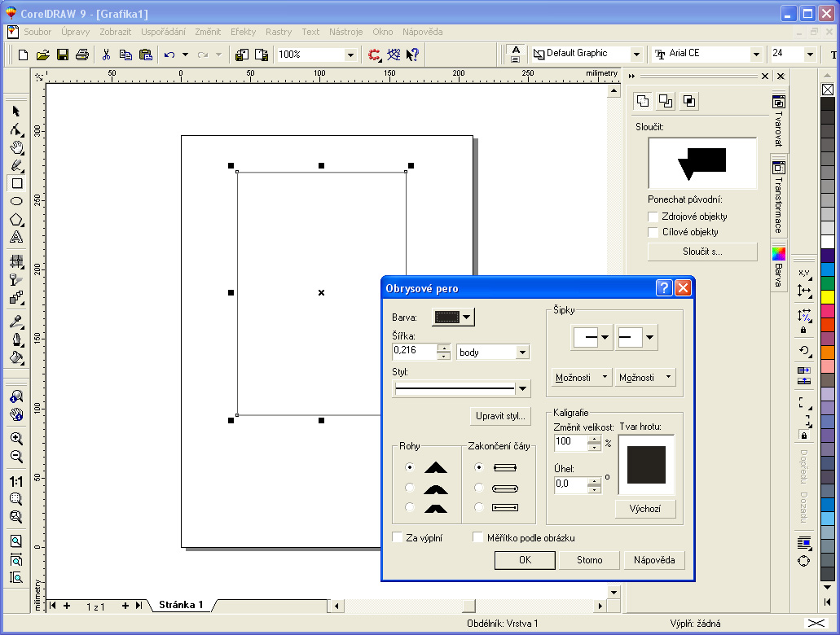
Task: Select the Zoom in magnifier tool
Action: point(16,438)
